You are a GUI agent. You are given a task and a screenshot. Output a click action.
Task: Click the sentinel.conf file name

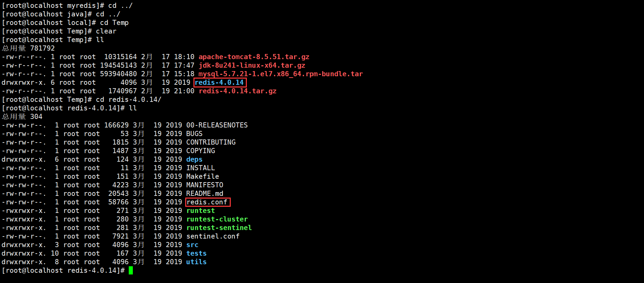[213, 236]
